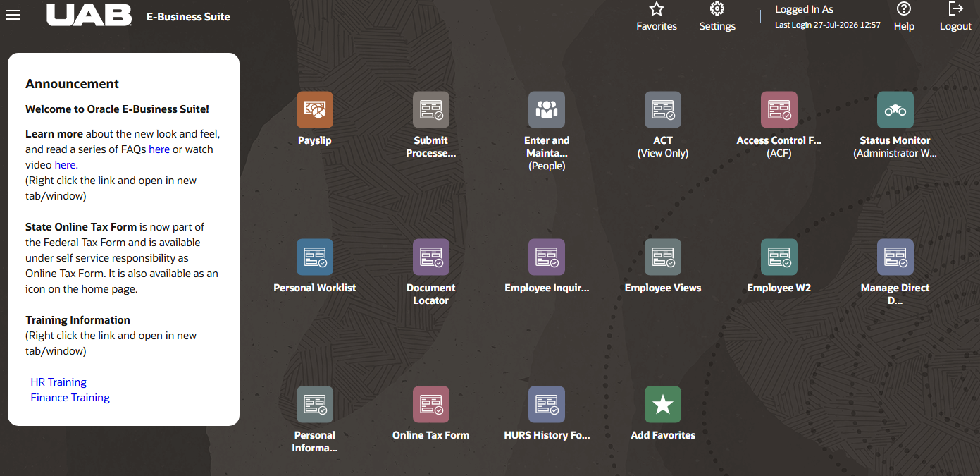This screenshot has width=980, height=476.
Task: Open the HR Training link
Action: point(58,382)
